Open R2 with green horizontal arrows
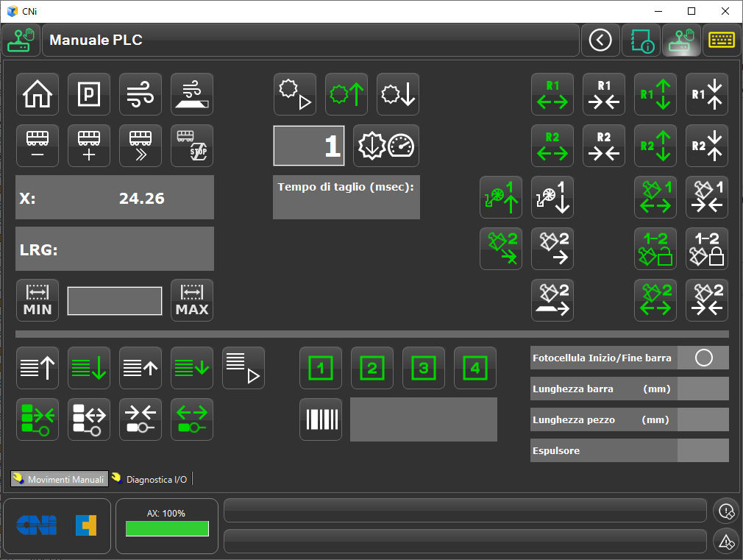Image resolution: width=743 pixels, height=560 pixels. tap(552, 146)
